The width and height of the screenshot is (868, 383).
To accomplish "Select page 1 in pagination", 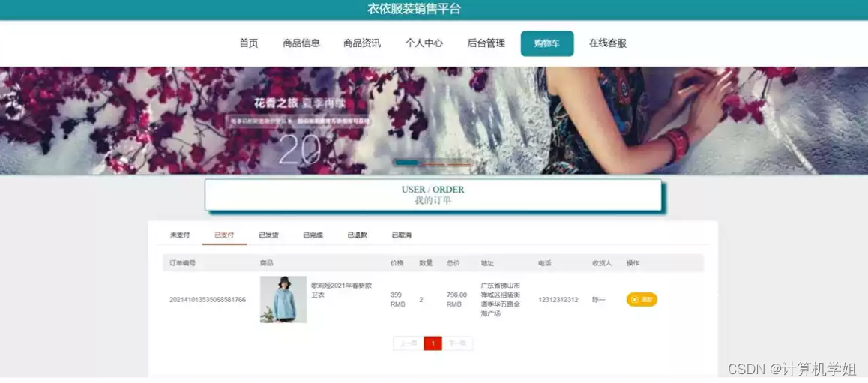I will (433, 343).
